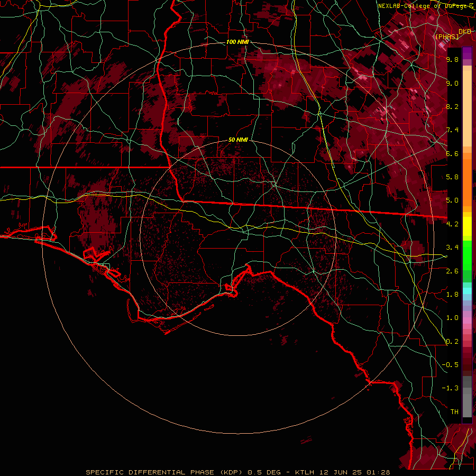Image resolution: width=476 pixels, height=476 pixels.
Task: Pick the bright green segment of the color bar
Action: click(x=467, y=255)
